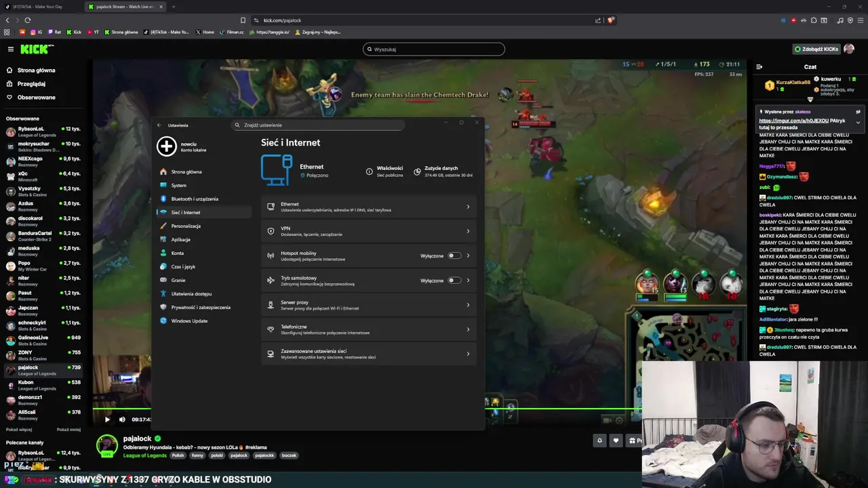Switch to the TikTok browser tab

42,7
